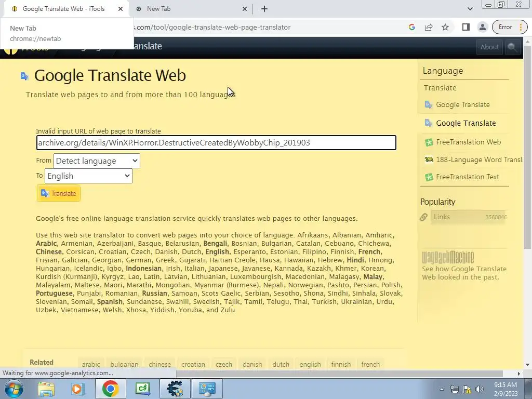Click the Links popularity chain icon

[x=423, y=217]
